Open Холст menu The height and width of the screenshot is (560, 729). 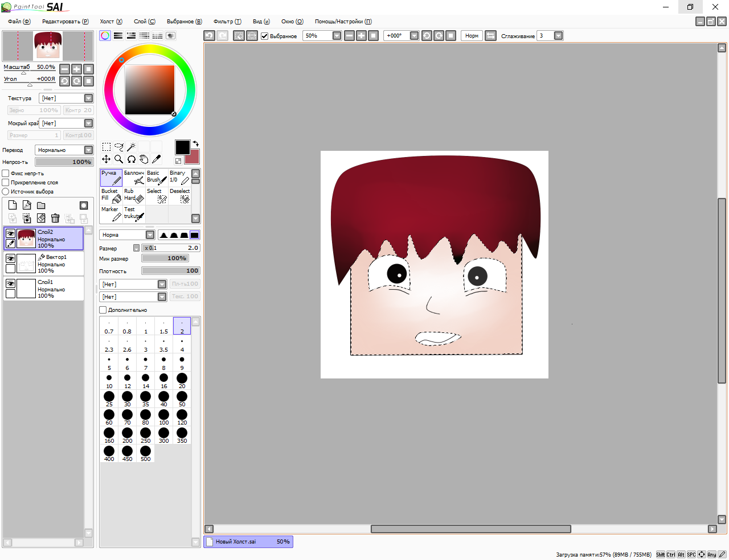111,22
